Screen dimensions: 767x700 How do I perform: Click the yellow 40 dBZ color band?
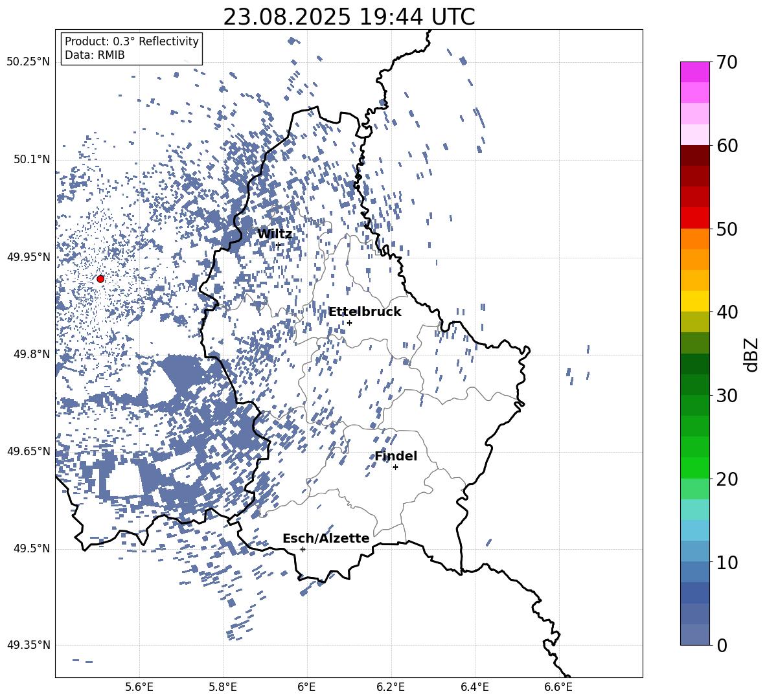[x=695, y=301]
